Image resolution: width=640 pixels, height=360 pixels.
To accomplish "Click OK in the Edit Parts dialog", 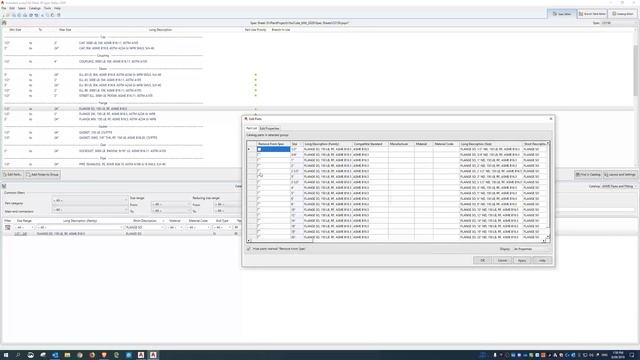I will pyautogui.click(x=482, y=260).
